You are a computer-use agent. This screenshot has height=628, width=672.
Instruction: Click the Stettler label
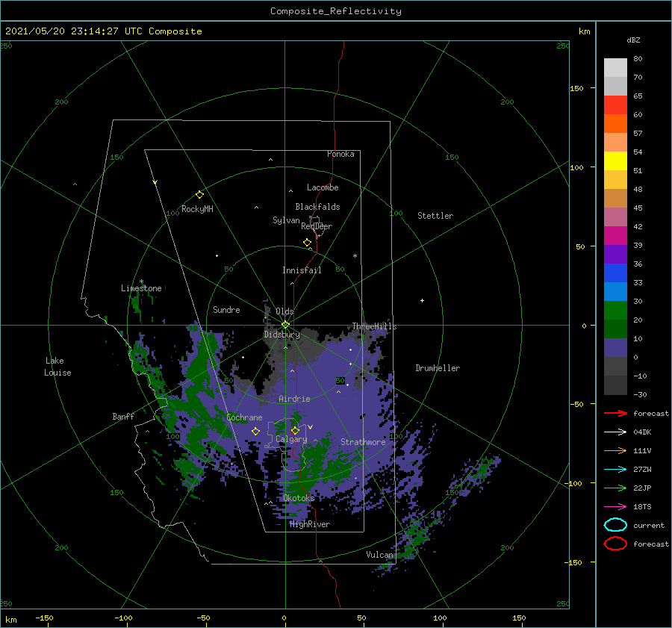(435, 216)
